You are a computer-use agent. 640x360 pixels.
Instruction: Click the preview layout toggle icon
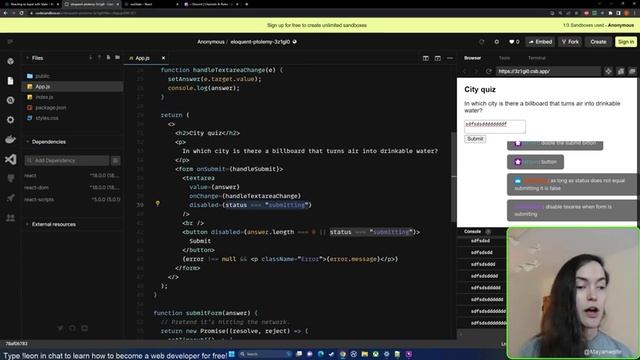coord(438,58)
